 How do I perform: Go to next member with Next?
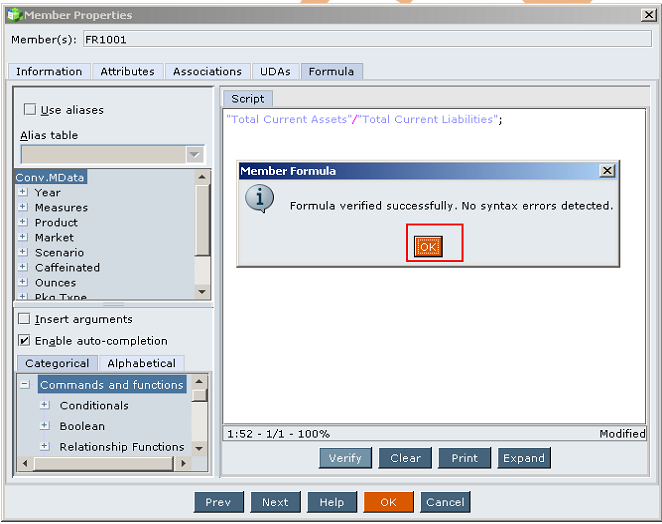tap(275, 502)
